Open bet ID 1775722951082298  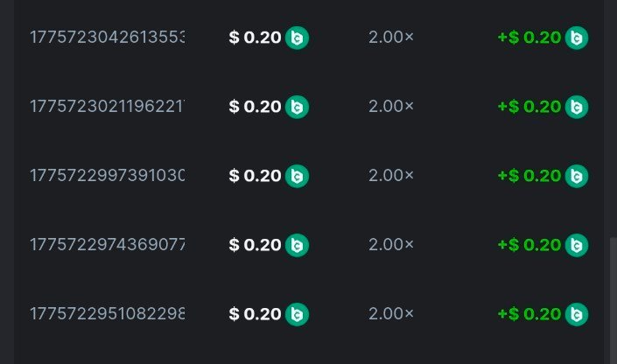(107, 314)
